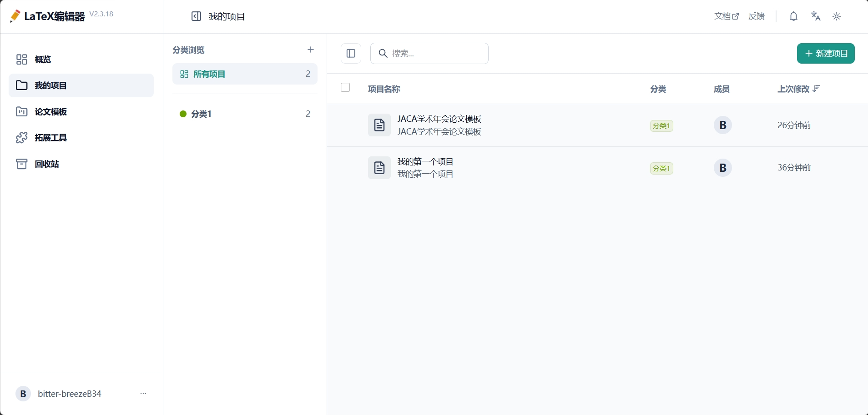Select 分类1 in the category list
This screenshot has height=415, width=868.
(x=245, y=114)
